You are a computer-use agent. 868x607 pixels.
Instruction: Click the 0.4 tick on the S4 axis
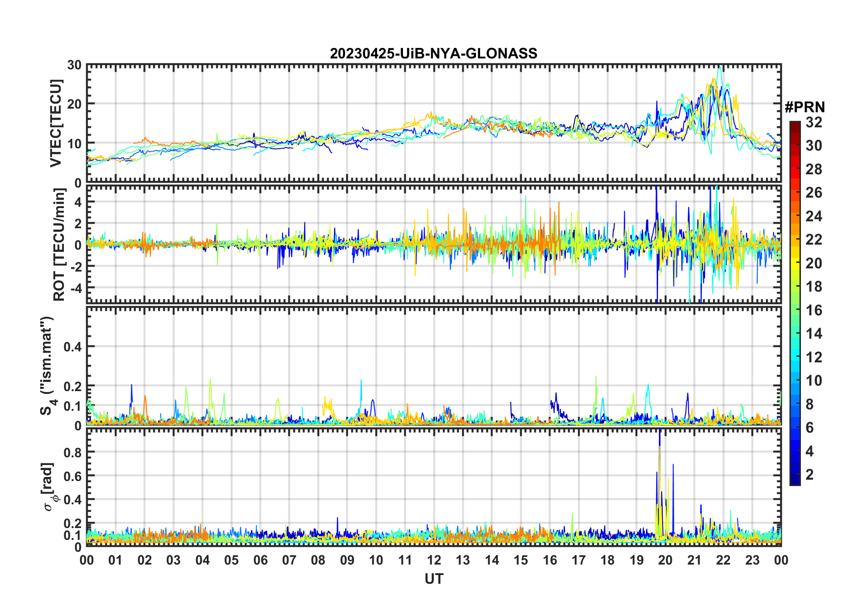click(x=73, y=347)
